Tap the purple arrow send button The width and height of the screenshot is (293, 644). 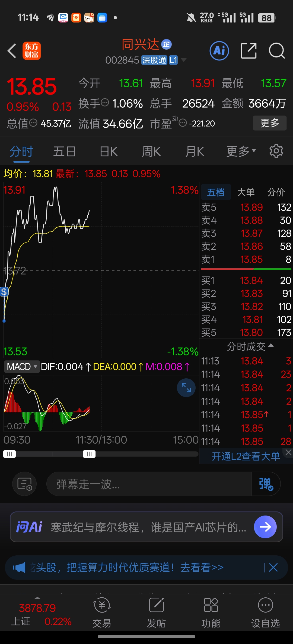coord(265,527)
